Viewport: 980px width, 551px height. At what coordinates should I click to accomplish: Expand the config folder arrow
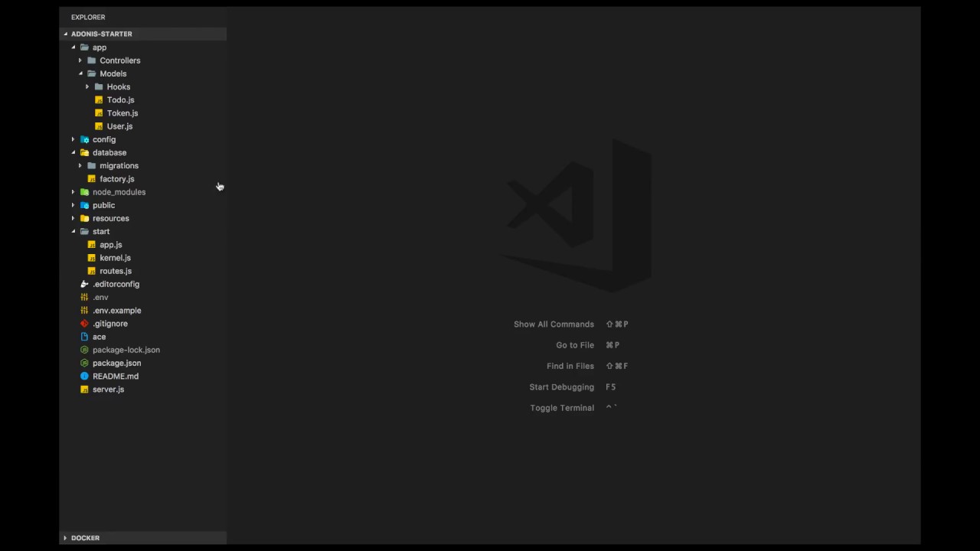(x=73, y=139)
